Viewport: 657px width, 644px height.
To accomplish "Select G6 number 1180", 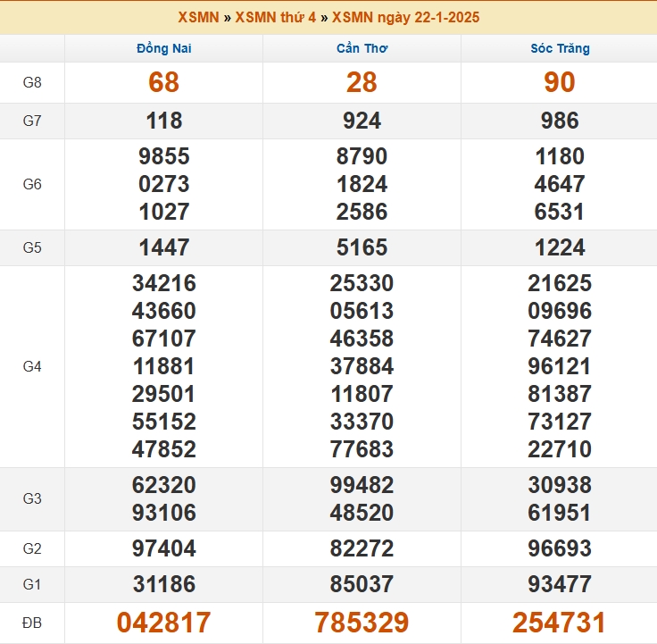I will click(x=560, y=156).
